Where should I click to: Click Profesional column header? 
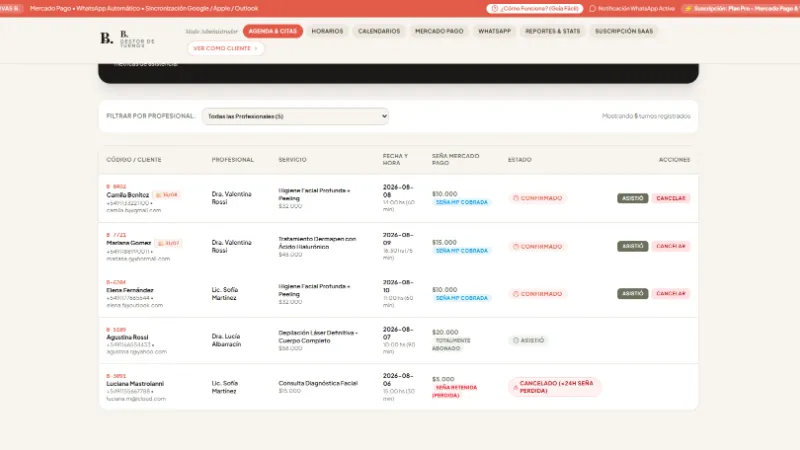(233, 160)
